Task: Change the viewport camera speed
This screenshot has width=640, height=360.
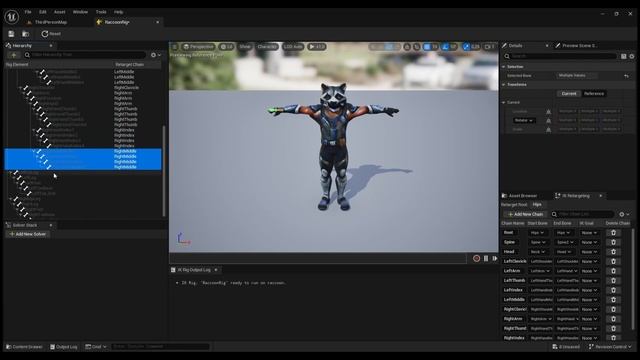Action: pyautogui.click(x=489, y=47)
